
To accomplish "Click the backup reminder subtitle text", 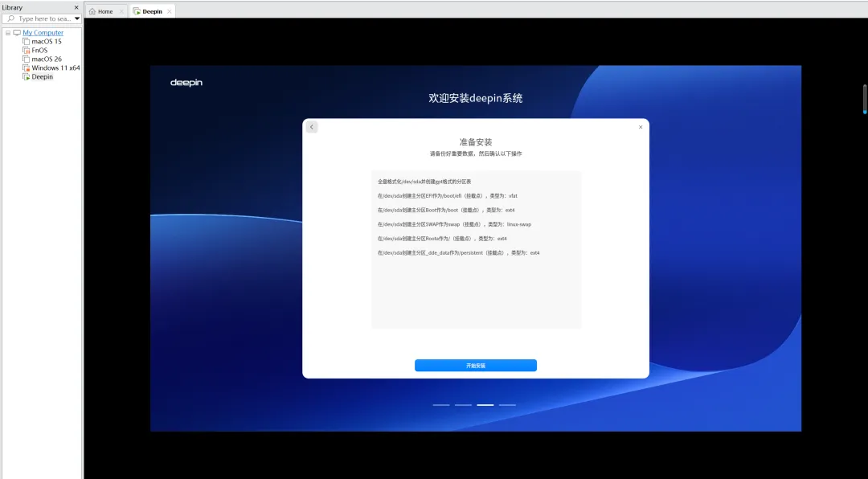I will (476, 154).
